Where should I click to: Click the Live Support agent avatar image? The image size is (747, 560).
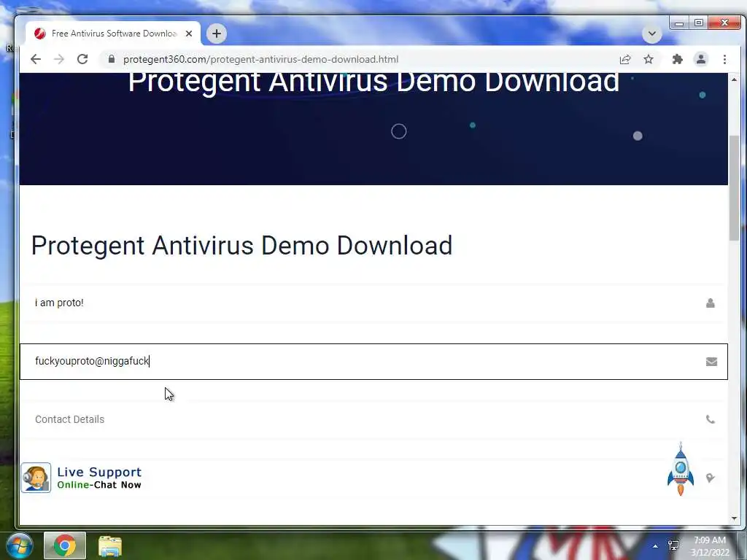36,478
